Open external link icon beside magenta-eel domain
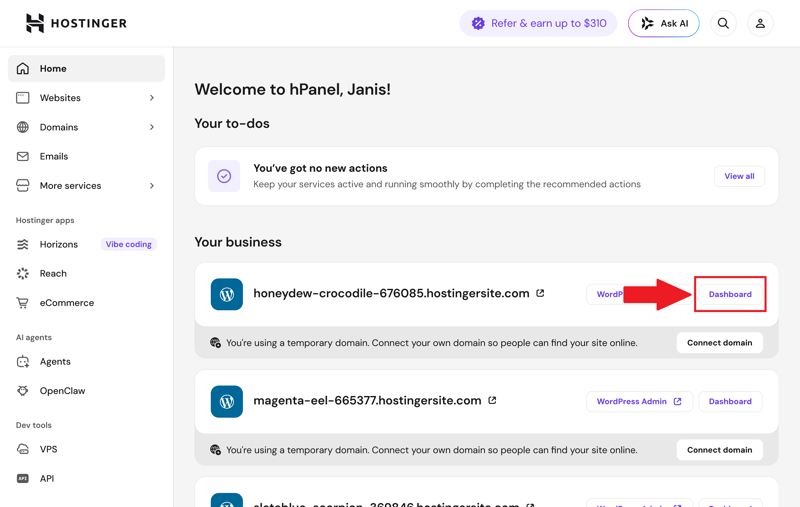The height and width of the screenshot is (507, 800). [492, 400]
